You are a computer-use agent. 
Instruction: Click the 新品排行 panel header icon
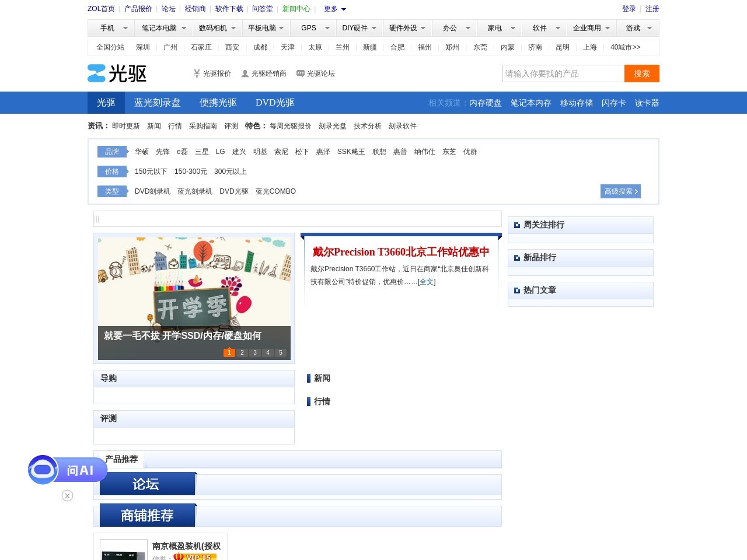click(x=516, y=257)
